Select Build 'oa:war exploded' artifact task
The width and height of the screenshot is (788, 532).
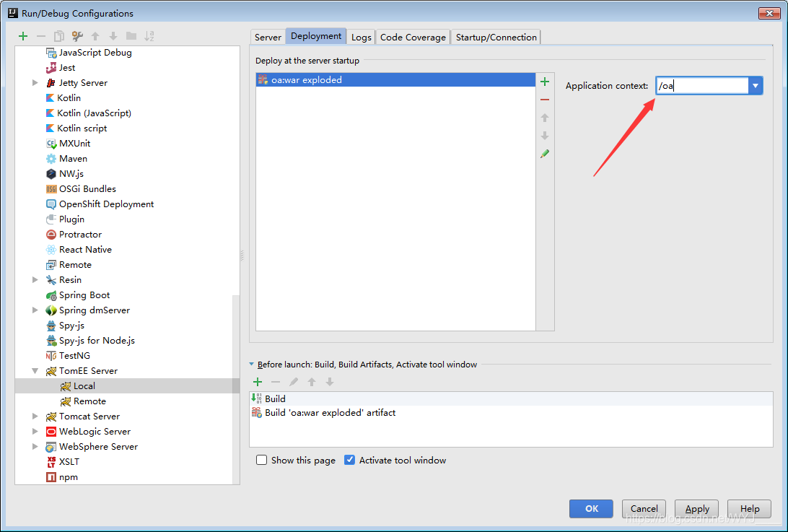tap(511, 413)
